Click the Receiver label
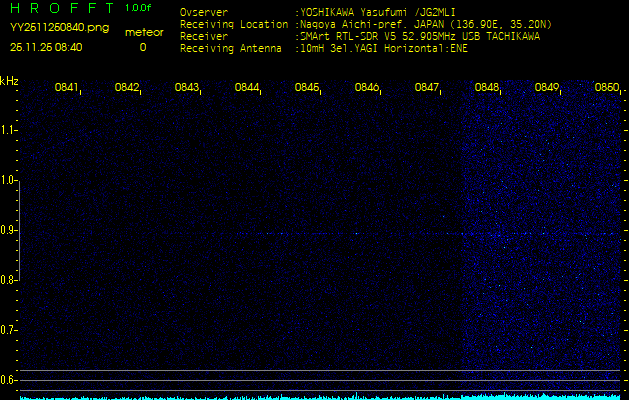This screenshot has height=400, width=629. coord(204,37)
